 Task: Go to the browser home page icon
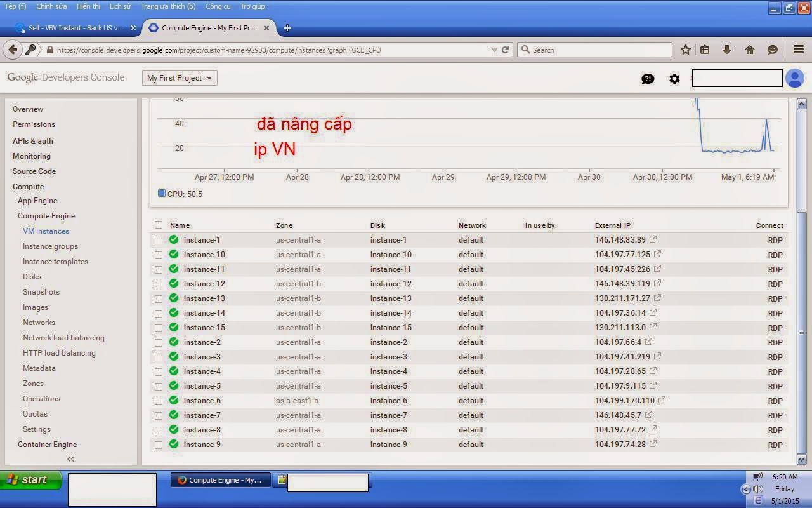click(x=750, y=50)
